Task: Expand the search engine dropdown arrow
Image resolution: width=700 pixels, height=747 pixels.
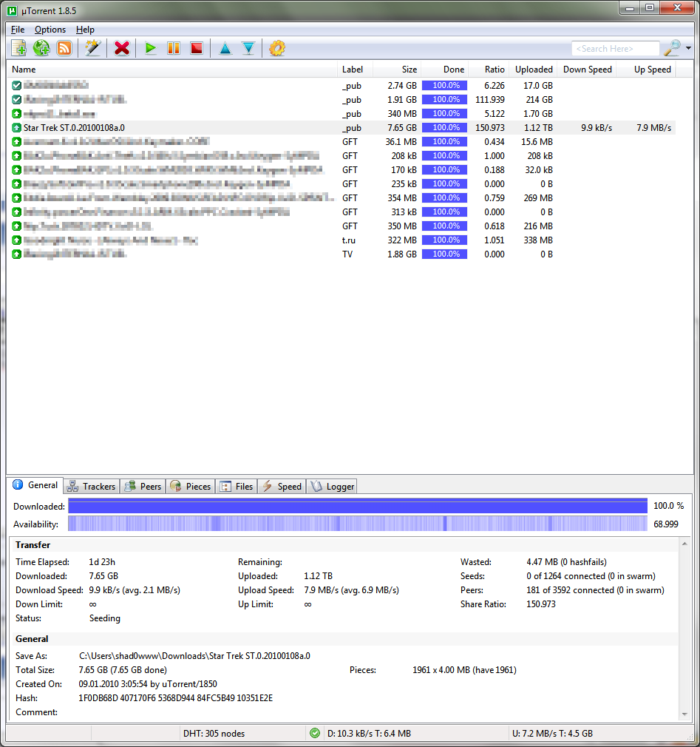Action: 689,48
